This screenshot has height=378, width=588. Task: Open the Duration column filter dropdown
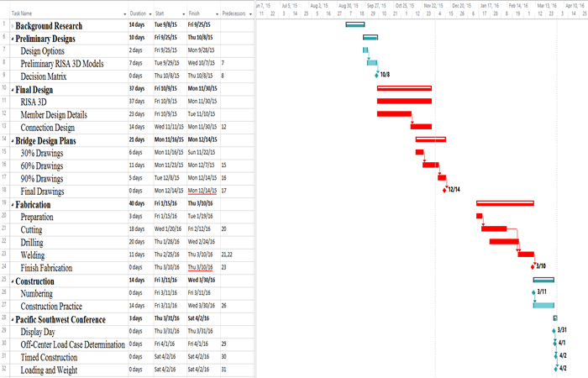point(150,14)
